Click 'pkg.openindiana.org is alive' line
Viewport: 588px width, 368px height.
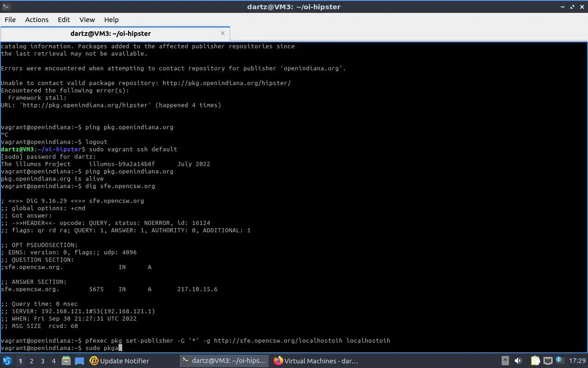(x=52, y=179)
